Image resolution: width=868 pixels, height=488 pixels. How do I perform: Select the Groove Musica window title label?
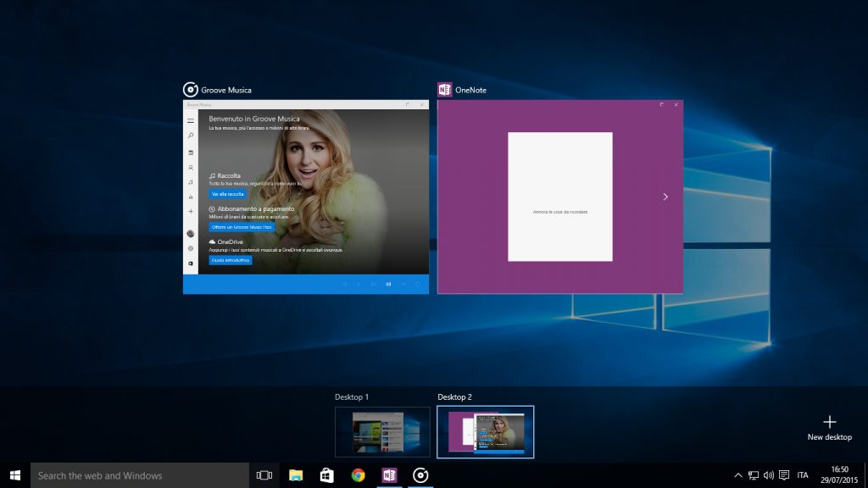point(225,90)
